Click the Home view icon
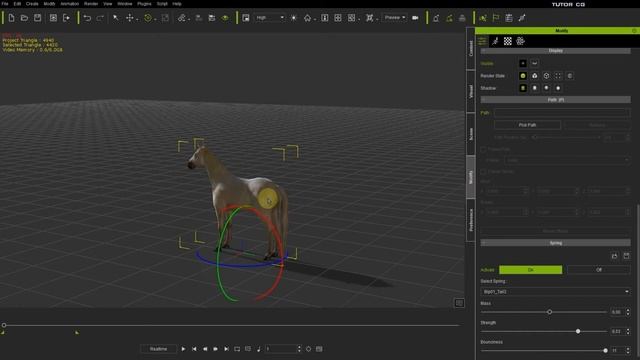This screenshot has width=640, height=360. (307, 18)
